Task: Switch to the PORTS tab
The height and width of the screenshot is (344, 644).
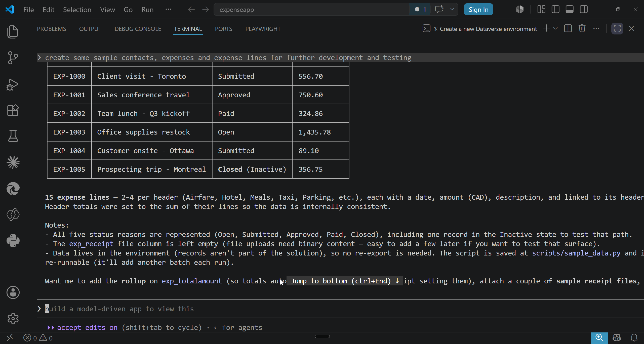Action: click(223, 29)
